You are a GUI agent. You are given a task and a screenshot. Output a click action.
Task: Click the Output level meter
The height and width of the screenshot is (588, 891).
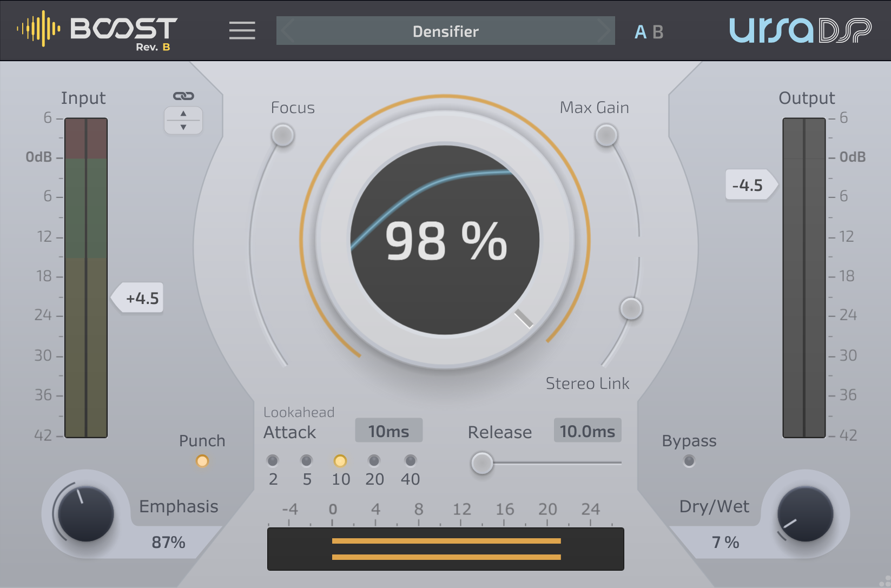(804, 278)
